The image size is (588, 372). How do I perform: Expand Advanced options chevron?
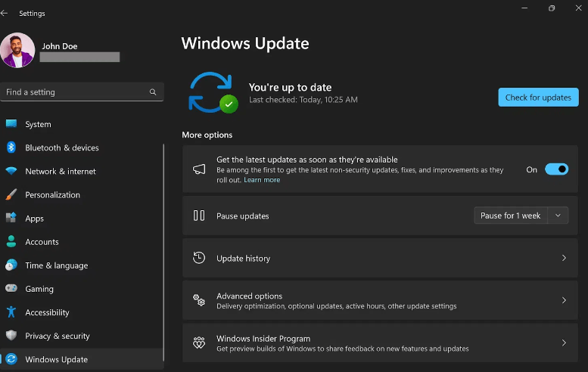coord(564,300)
